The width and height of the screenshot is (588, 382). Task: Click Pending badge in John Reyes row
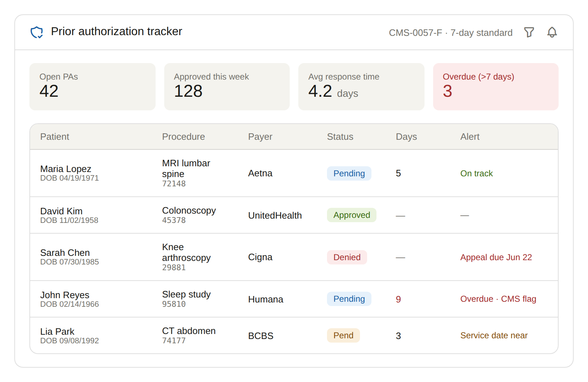349,299
